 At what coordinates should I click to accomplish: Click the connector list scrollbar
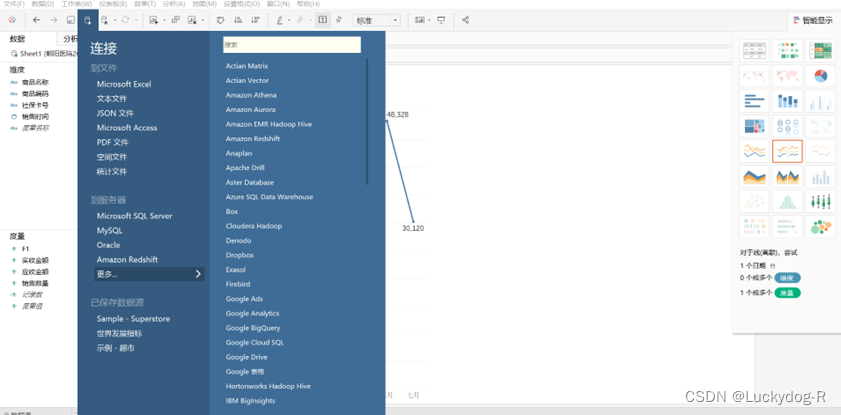tap(367, 122)
